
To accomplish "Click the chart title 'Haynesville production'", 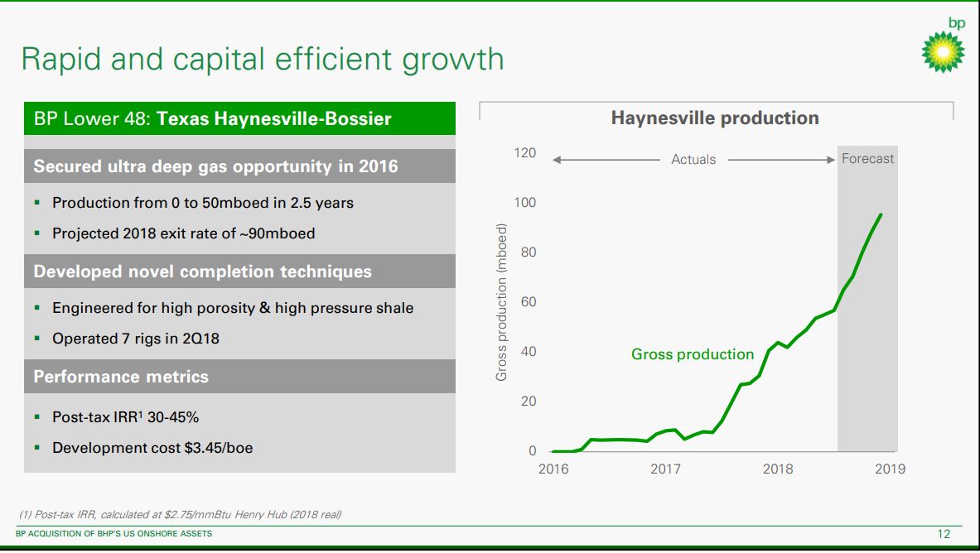I will (715, 118).
